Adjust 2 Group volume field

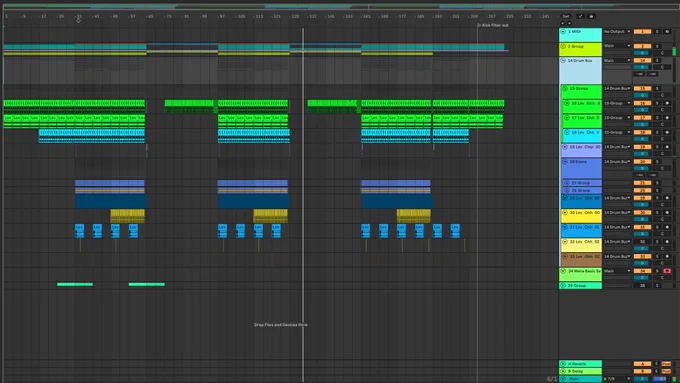(x=642, y=52)
